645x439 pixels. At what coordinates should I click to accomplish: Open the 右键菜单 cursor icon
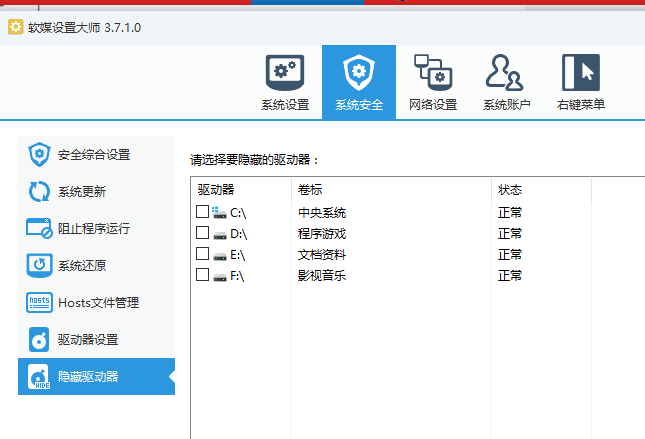580,73
